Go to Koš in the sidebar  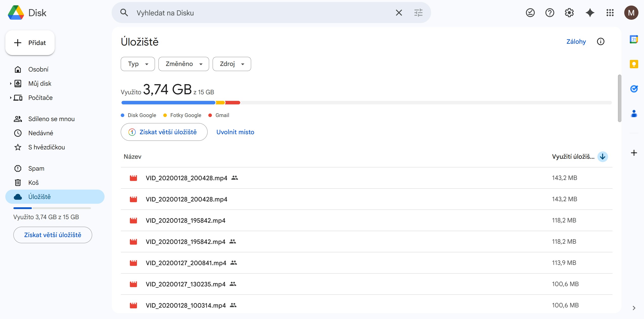[x=33, y=183]
